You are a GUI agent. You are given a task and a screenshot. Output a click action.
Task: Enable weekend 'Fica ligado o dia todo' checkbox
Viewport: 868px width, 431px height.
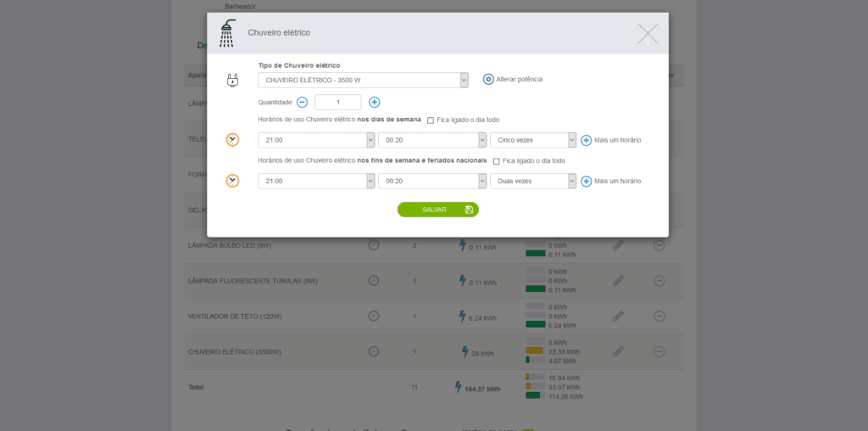496,161
